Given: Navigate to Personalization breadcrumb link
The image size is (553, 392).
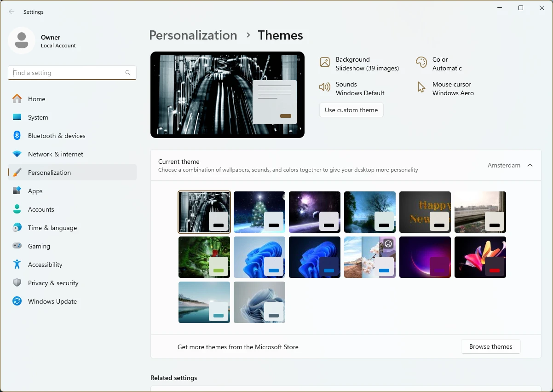Looking at the screenshot, I should point(193,35).
